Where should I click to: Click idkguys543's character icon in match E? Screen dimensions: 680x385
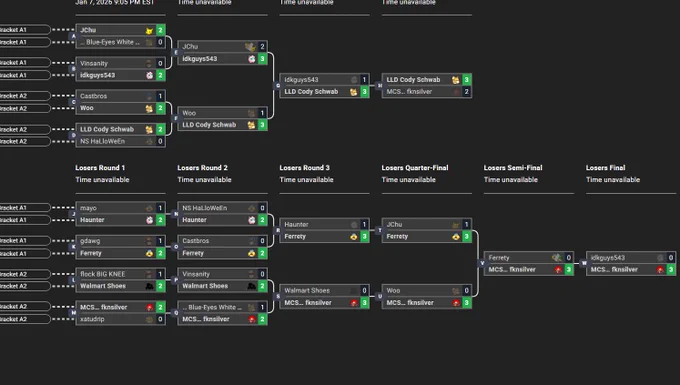(x=252, y=59)
